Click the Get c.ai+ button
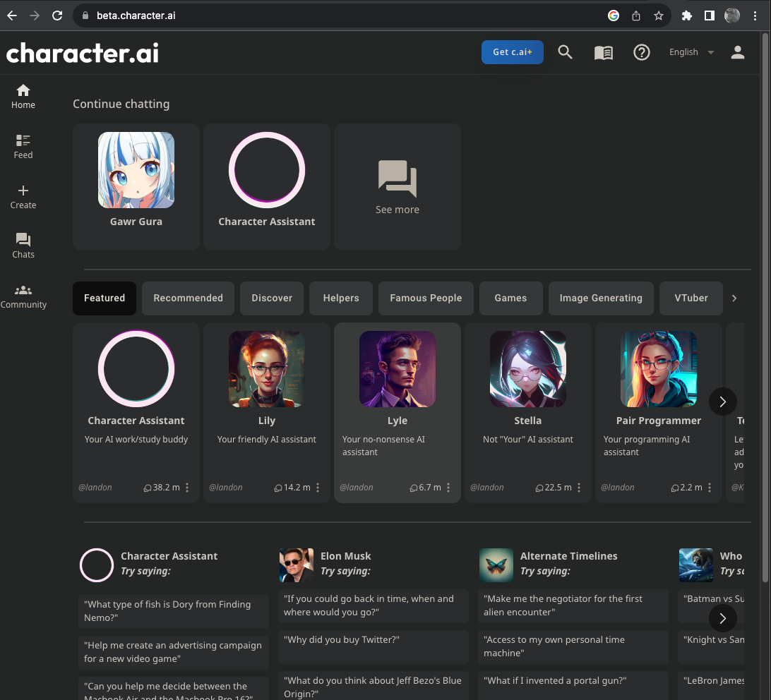Viewport: 771px width, 700px height. 513,52
